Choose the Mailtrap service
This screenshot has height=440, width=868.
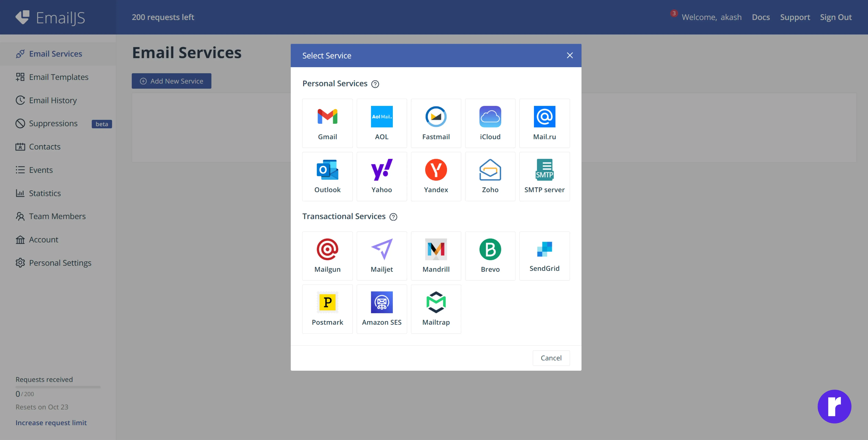click(436, 309)
